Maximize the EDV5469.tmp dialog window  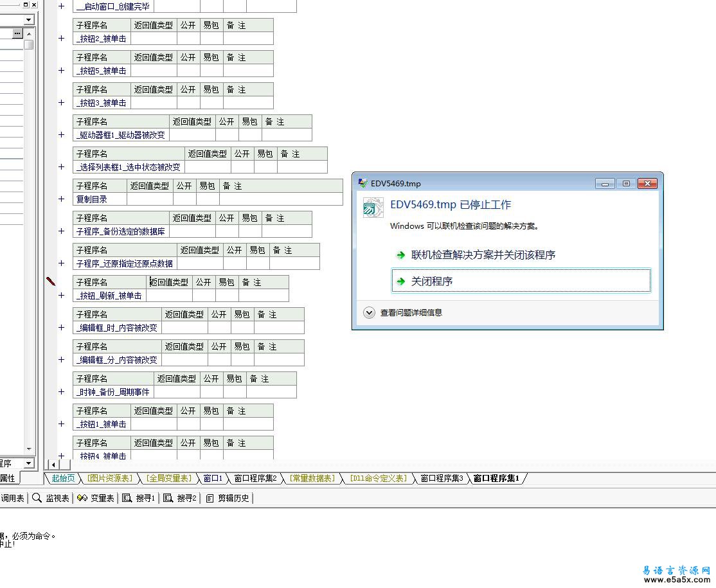[626, 184]
